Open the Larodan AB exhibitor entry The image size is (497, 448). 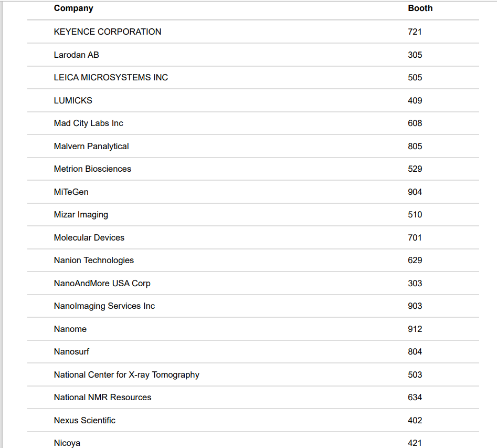point(77,55)
